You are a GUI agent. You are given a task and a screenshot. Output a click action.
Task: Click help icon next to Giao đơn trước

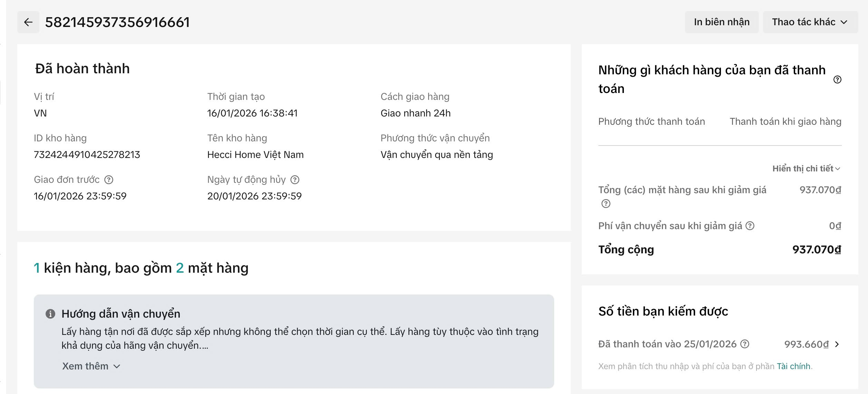[x=109, y=180]
